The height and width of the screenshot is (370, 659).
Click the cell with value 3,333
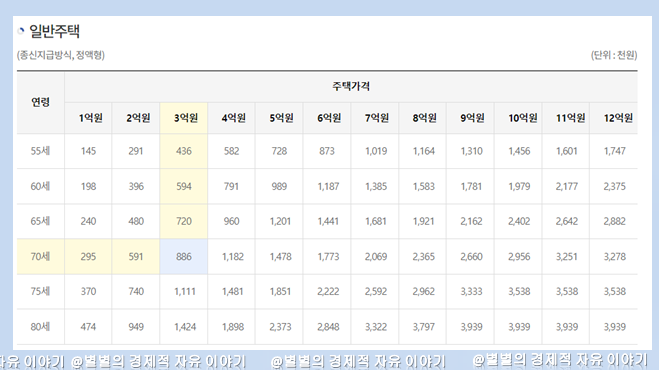click(x=470, y=291)
